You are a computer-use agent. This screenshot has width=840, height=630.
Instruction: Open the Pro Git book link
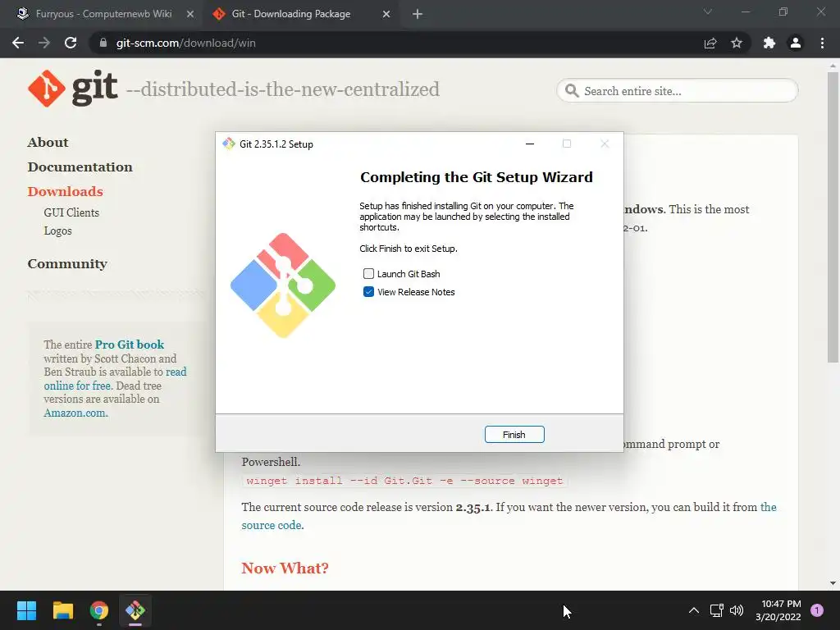pos(130,345)
